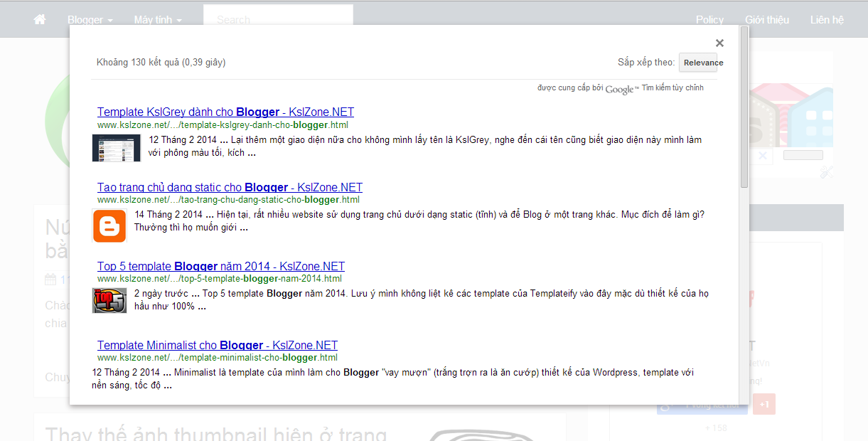868x441 pixels.
Task: Click template-minimalist-cho-blogger.html URL
Action: pyautogui.click(x=218, y=358)
